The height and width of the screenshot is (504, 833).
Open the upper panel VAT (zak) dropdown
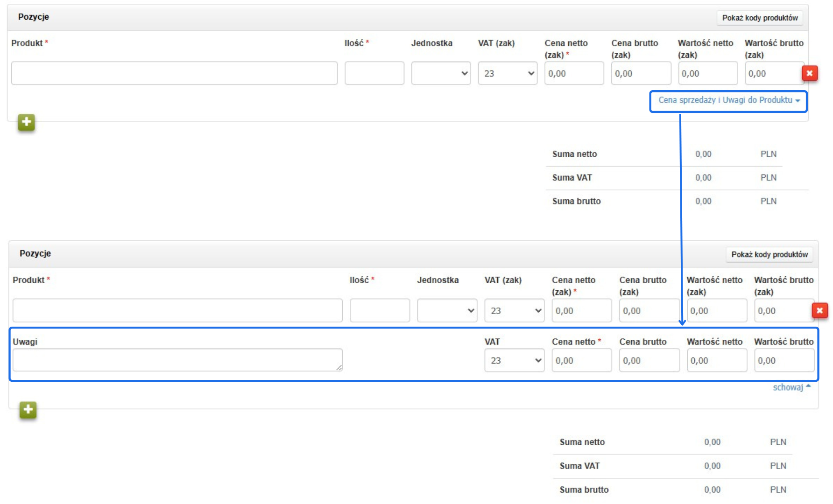point(508,74)
